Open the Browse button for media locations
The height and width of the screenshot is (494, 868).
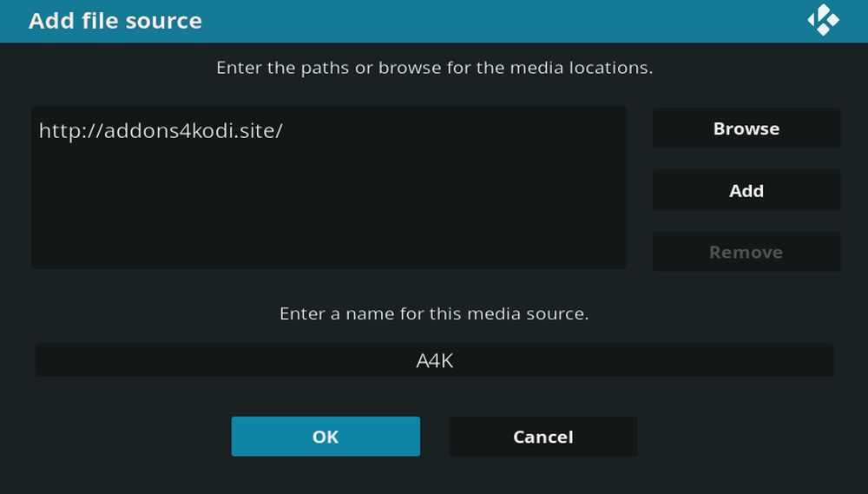(x=746, y=128)
